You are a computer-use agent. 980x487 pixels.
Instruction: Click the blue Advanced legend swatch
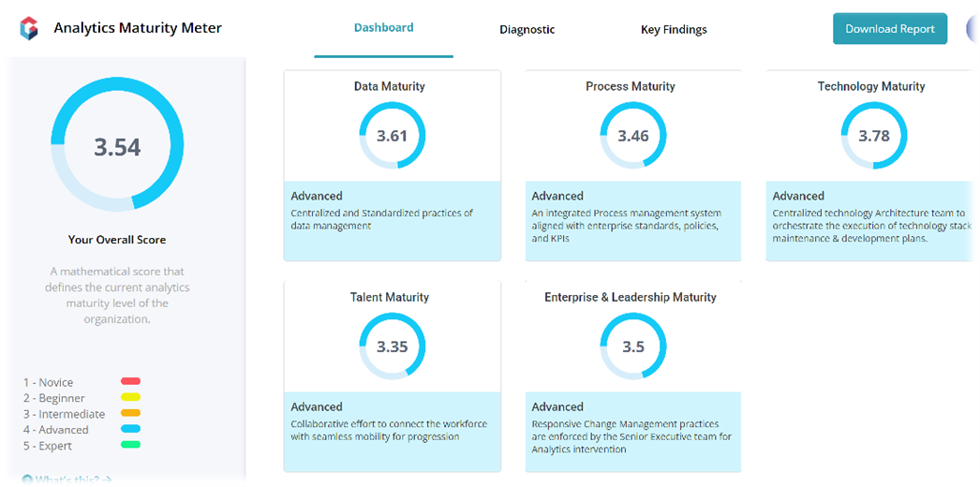click(x=130, y=429)
